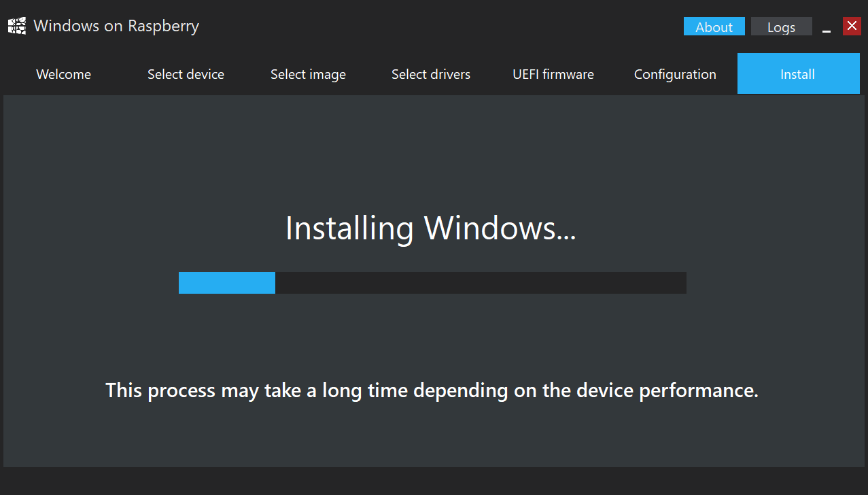Viewport: 868px width, 495px height.
Task: Click the dark footer strip below the panel
Action: pyautogui.click(x=434, y=481)
